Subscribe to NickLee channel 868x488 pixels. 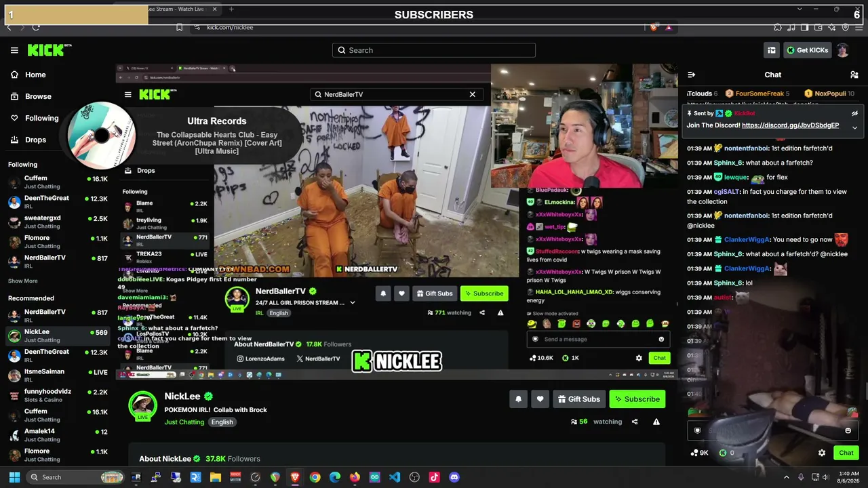637,399
